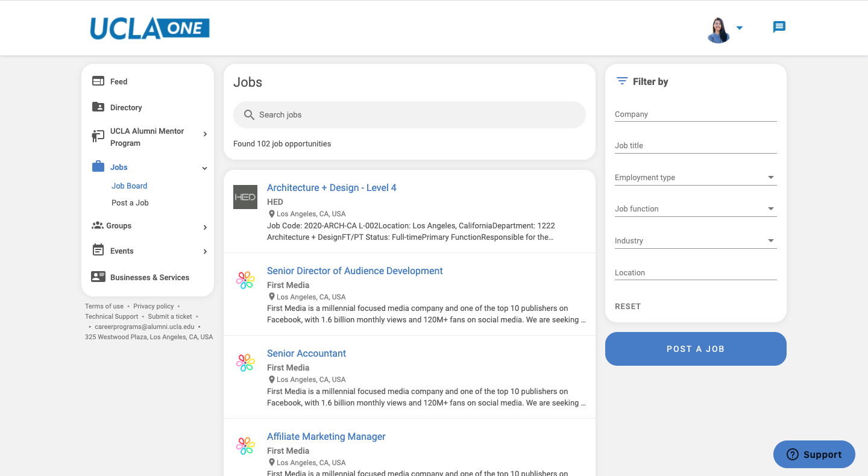
Task: Click First Media logo beside Affiliate Marketing Manager
Action: click(x=245, y=446)
